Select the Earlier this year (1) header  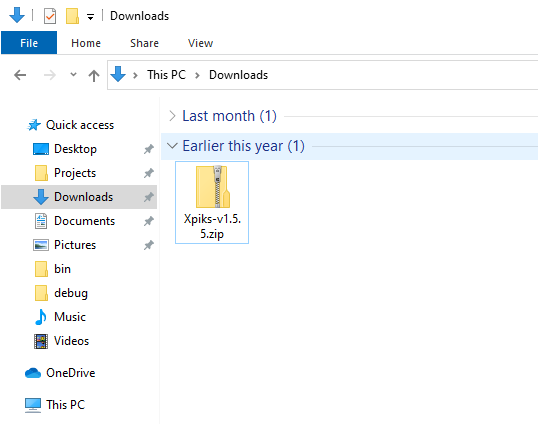(244, 146)
